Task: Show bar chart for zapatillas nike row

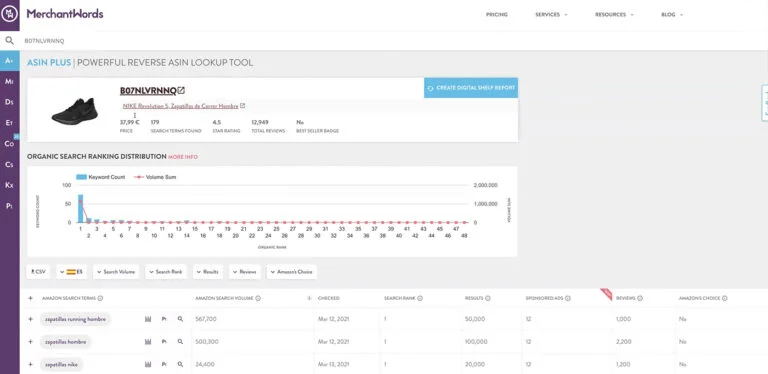Action: point(148,364)
